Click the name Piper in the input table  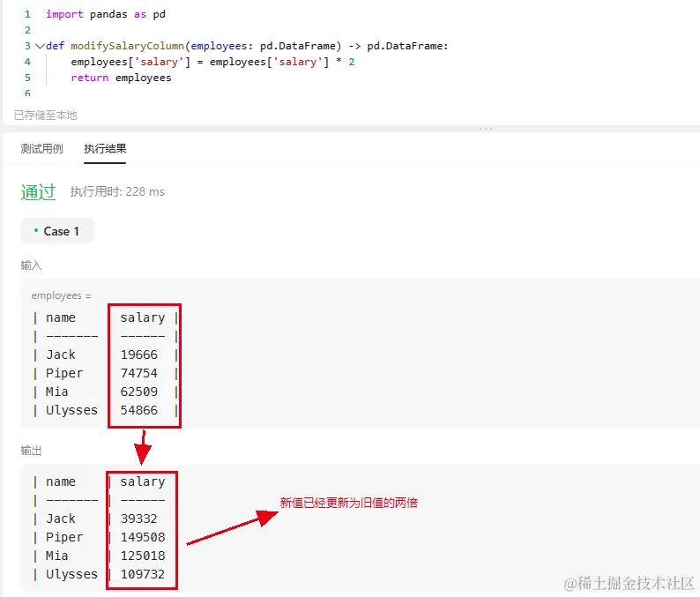(64, 373)
